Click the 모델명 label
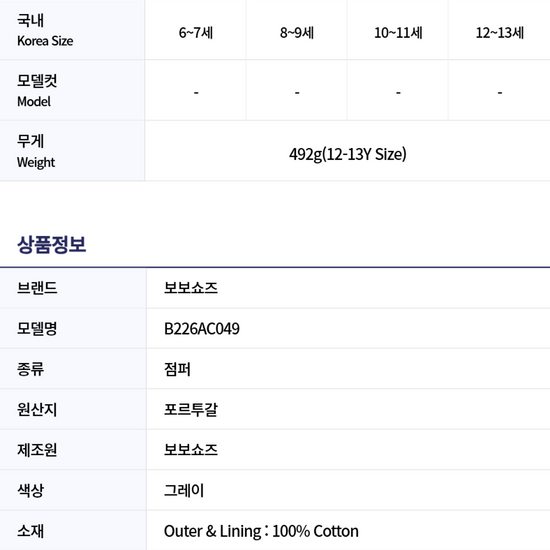The width and height of the screenshot is (550, 550). click(37, 329)
